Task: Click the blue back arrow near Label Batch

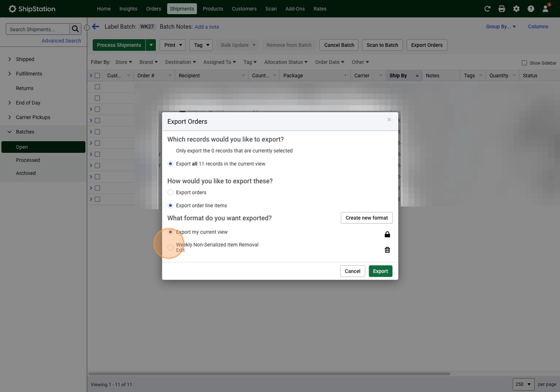Action: pos(96,27)
